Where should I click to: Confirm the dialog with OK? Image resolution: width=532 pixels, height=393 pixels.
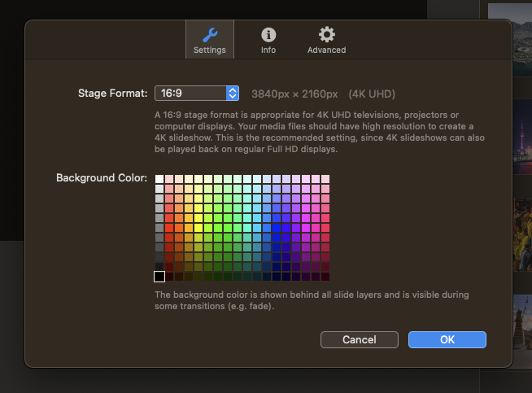[447, 340]
